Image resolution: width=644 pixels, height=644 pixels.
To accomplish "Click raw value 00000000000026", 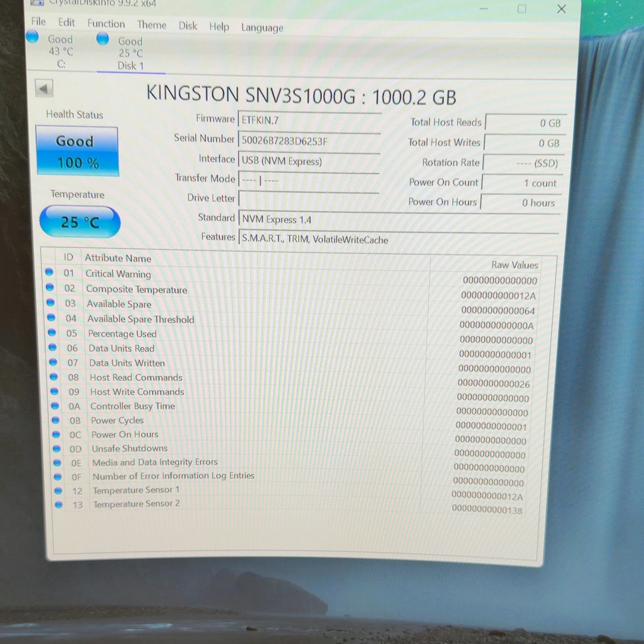I will point(494,384).
